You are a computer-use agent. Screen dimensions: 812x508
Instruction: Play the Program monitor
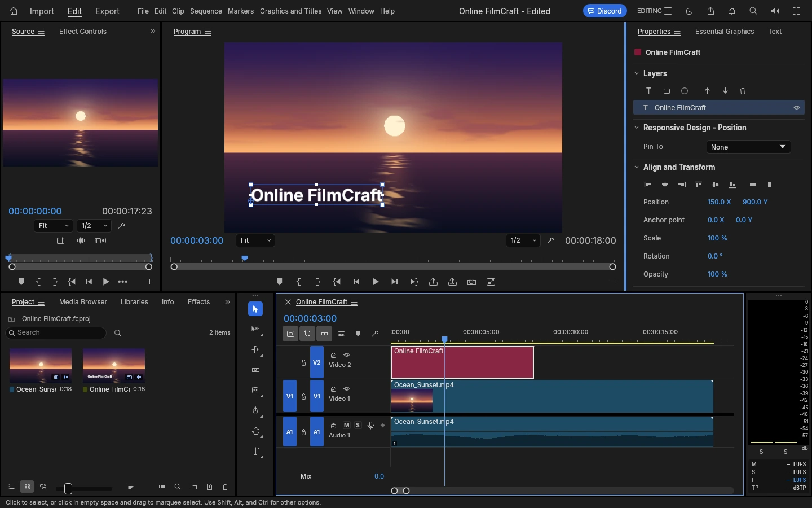click(x=376, y=282)
